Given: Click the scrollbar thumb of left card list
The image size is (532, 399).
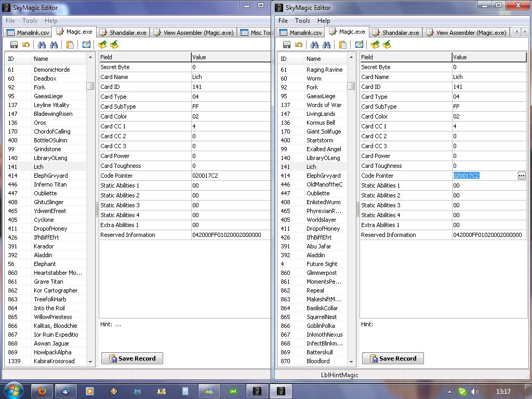Looking at the screenshot, I should click(90, 86).
